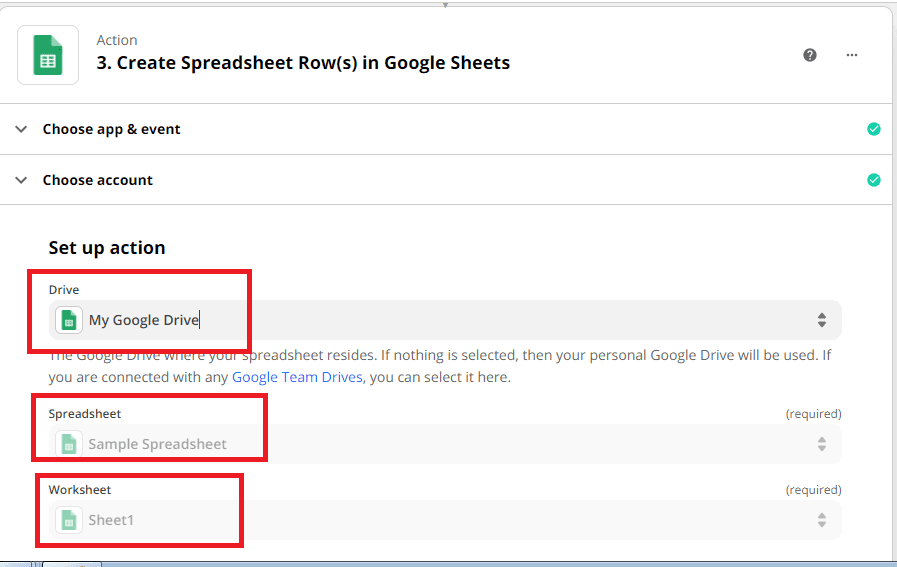Click the large Google Sheets step icon

(x=47, y=55)
